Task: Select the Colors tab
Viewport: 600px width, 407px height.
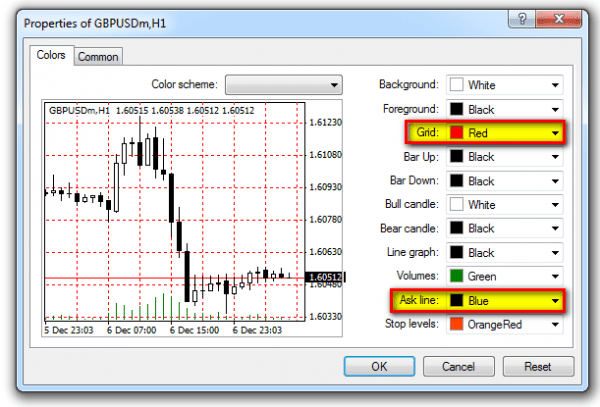Action: tap(51, 55)
